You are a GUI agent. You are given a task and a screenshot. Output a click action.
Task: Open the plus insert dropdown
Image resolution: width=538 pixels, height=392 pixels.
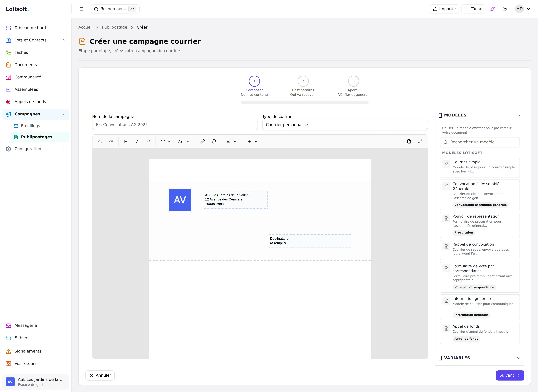coord(253,141)
